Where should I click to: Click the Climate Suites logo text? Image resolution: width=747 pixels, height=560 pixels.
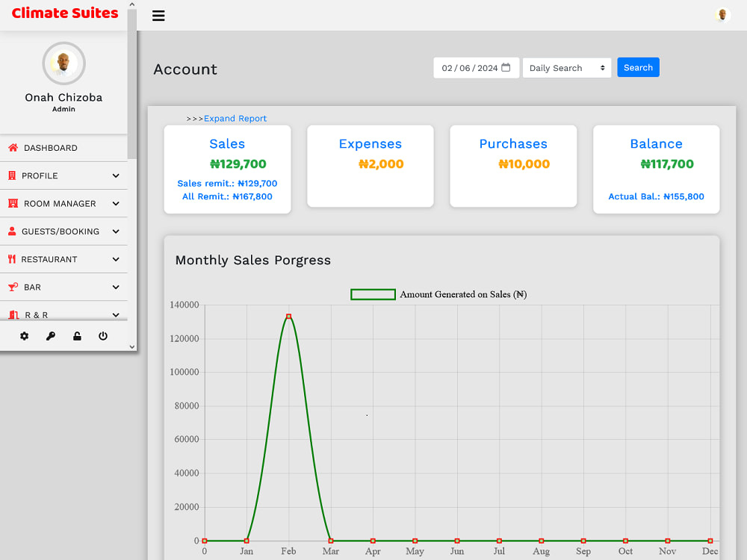click(x=65, y=13)
